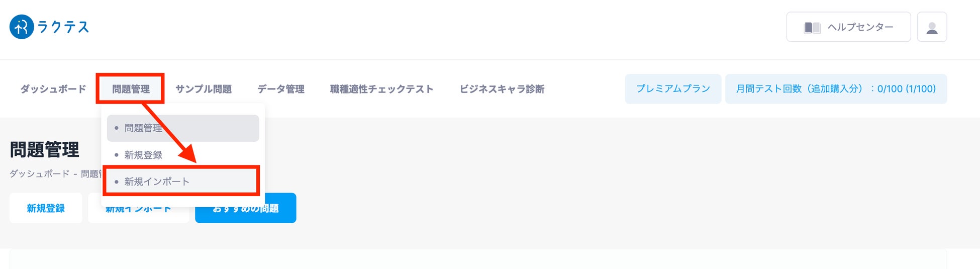The image size is (980, 269).
Task: Open the ヘルプセンター book button
Action: pyautogui.click(x=848, y=27)
